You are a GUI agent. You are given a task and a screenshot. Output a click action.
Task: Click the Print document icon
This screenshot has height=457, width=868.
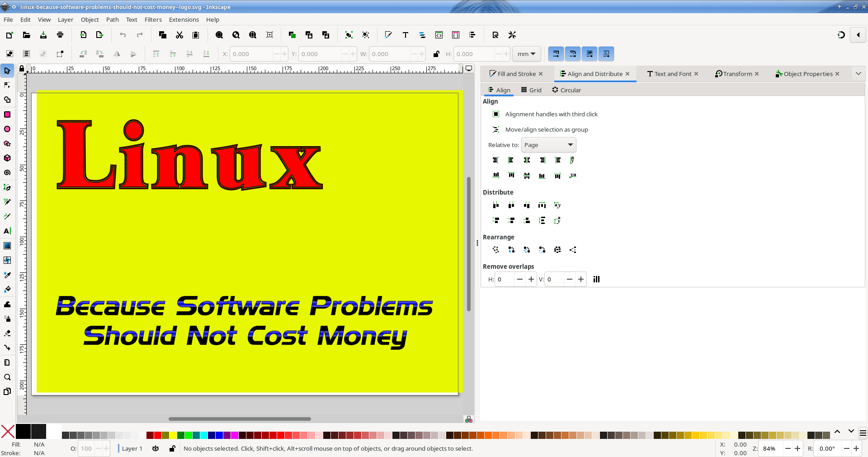[60, 35]
